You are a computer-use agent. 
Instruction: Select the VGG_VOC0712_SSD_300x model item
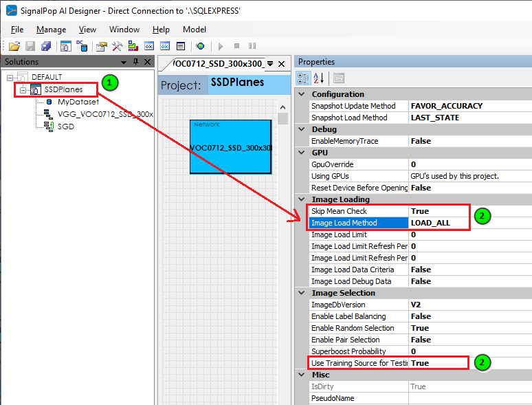(105, 114)
